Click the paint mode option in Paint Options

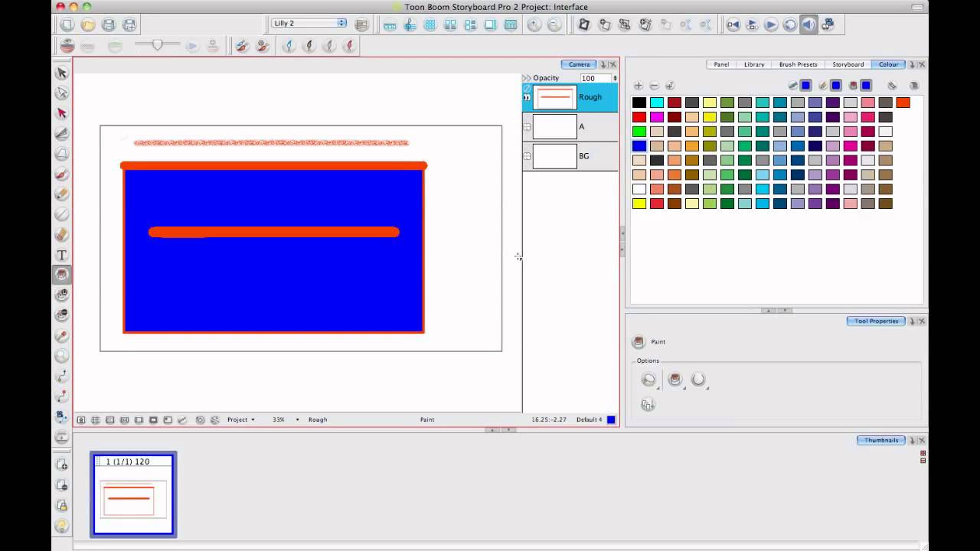[675, 380]
